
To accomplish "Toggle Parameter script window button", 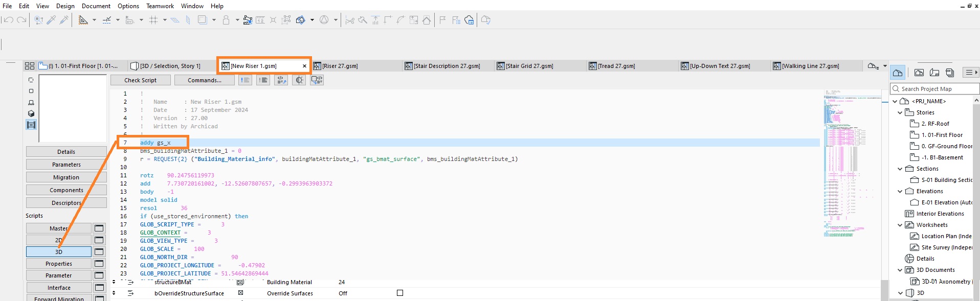I will click(99, 275).
